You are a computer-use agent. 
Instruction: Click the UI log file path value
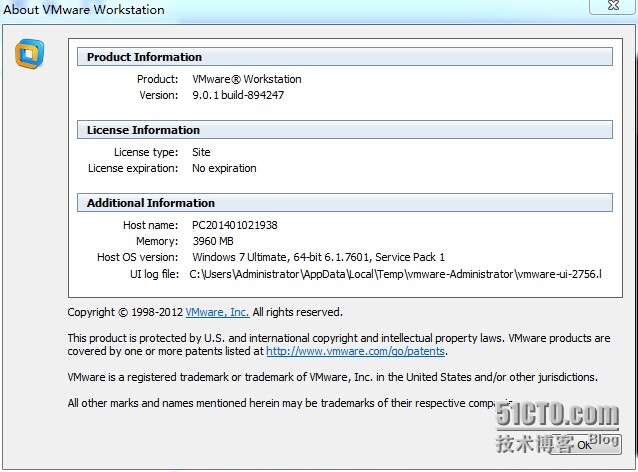395,274
